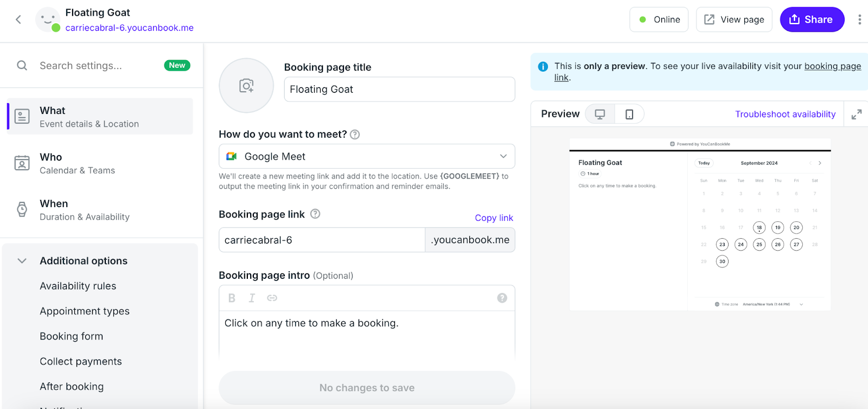The width and height of the screenshot is (868, 409).
Task: Click the purple Share button
Action: point(812,20)
